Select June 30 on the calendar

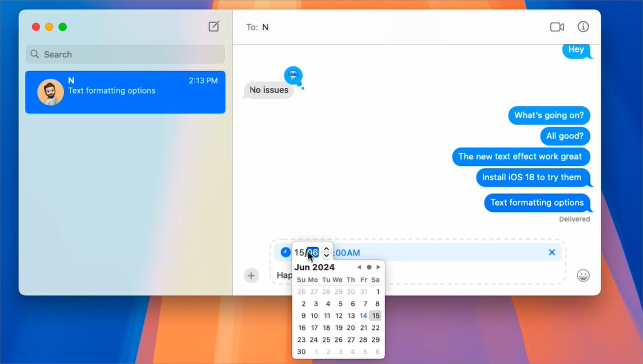(302, 352)
